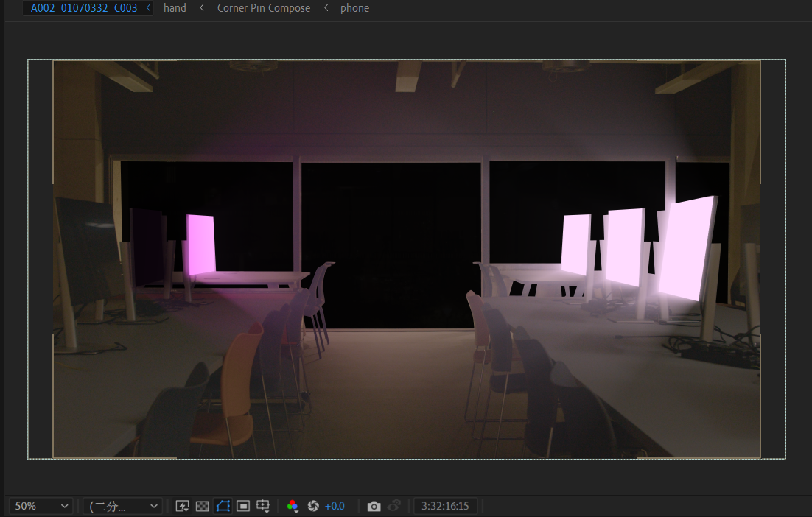
Task: Open grid and guide options icon
Action: tap(263, 506)
